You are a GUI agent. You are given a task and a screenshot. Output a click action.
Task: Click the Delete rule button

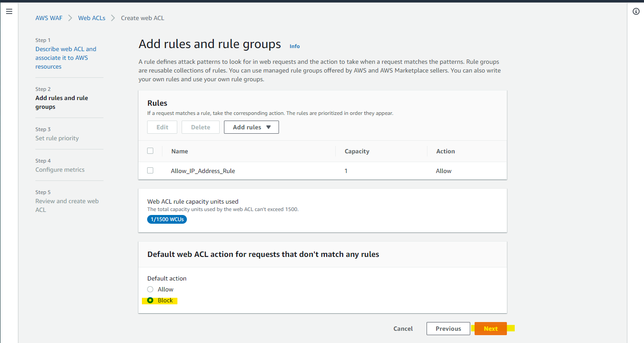point(200,127)
